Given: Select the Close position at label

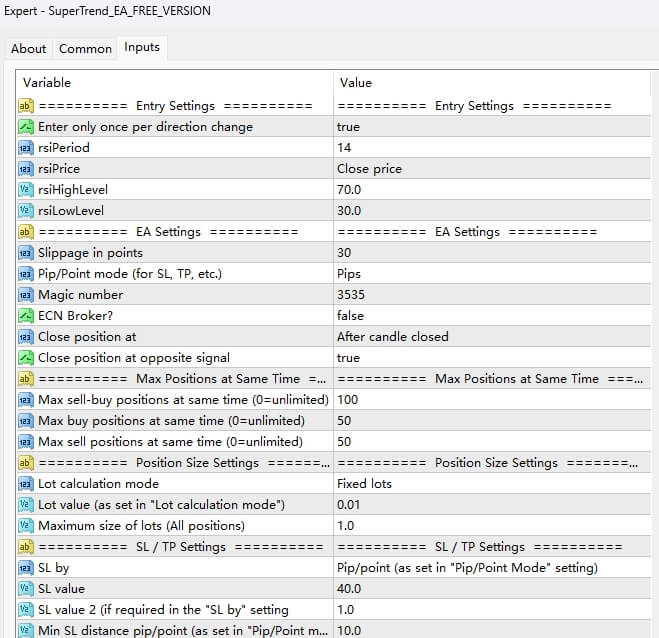Looking at the screenshot, I should (87, 337).
